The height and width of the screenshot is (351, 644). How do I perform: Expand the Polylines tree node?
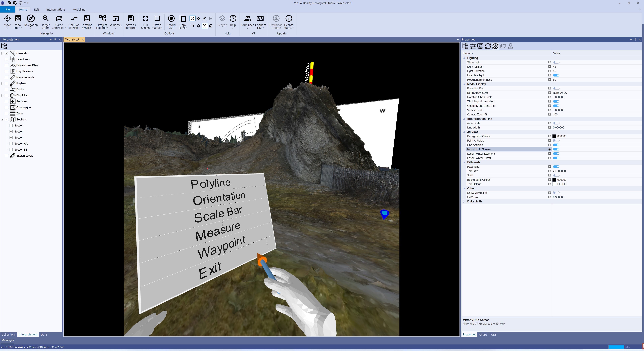coord(3,83)
